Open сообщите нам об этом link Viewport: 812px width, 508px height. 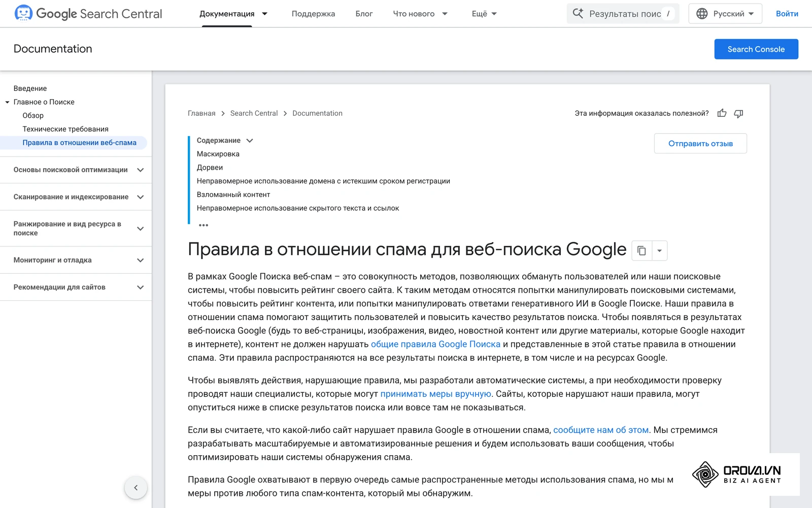(x=601, y=430)
